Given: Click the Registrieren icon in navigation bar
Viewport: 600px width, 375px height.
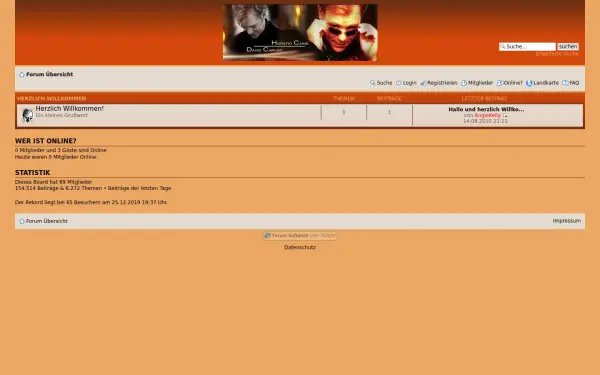Looking at the screenshot, I should tap(423, 83).
